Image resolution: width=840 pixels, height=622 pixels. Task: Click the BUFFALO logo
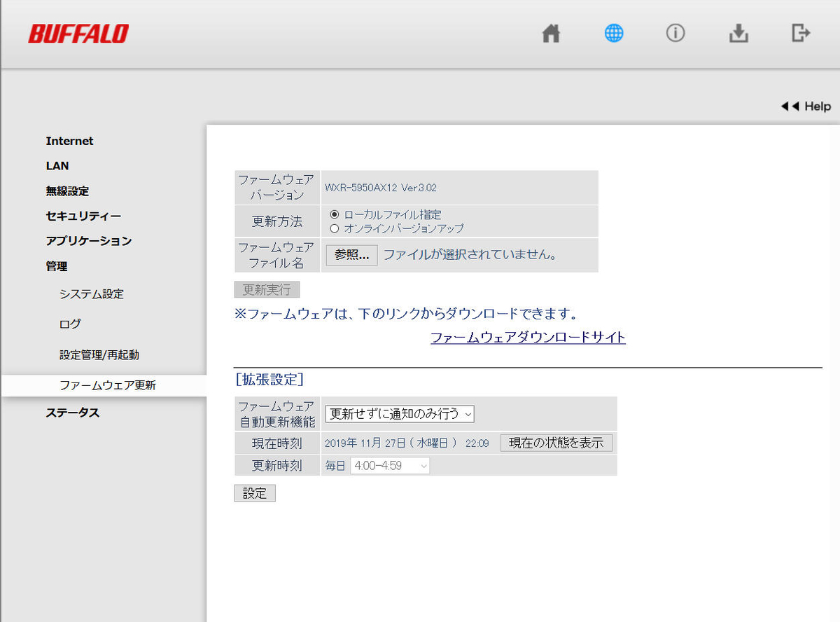coord(78,34)
